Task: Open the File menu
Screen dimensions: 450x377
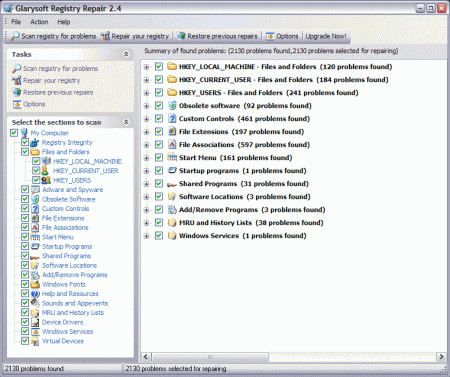Action: click(x=16, y=22)
